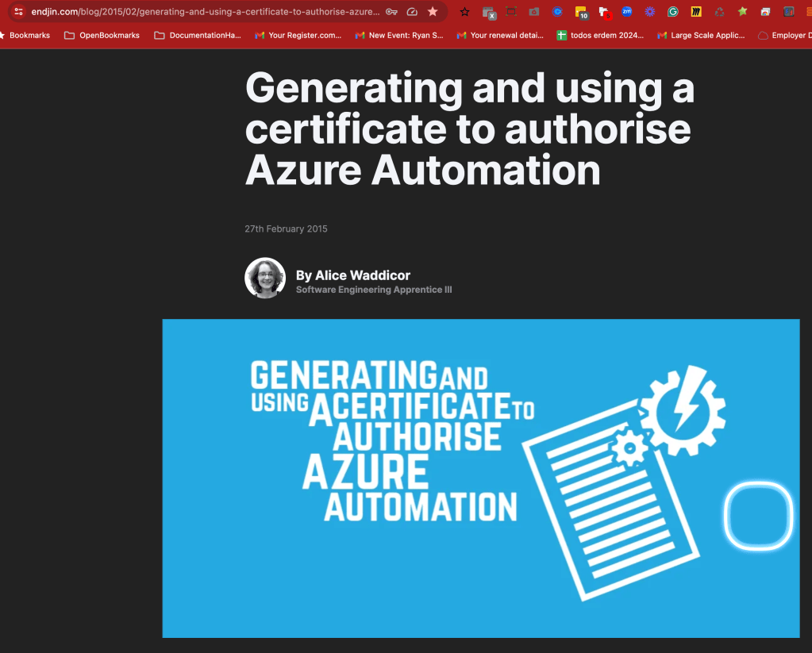Viewport: 812px width, 653px height.
Task: Open the window extension with X badge
Action: coord(489,13)
